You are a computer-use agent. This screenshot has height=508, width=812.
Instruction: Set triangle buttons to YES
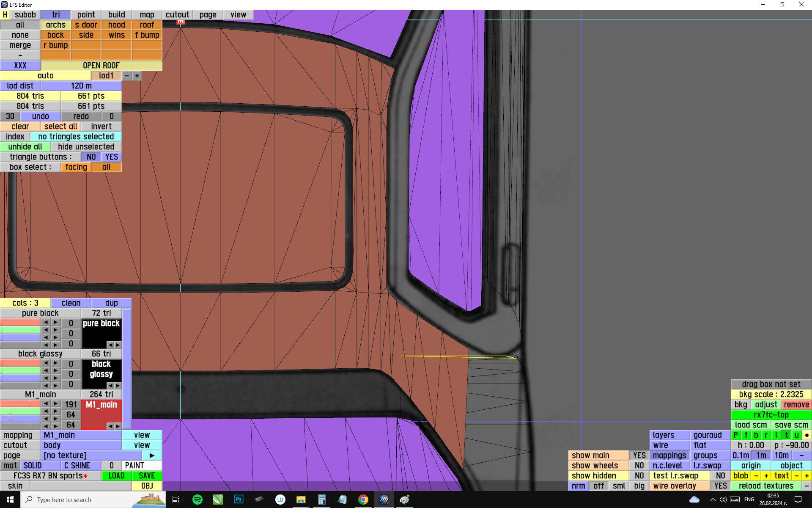[112, 157]
